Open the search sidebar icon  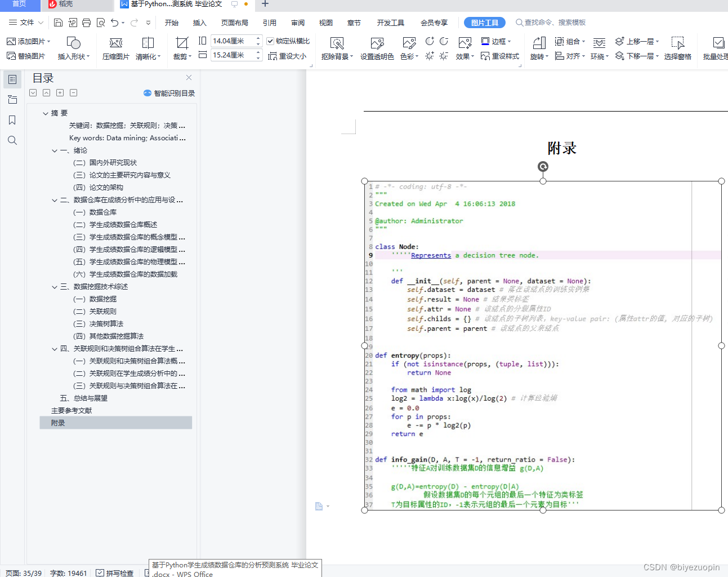pyautogui.click(x=12, y=140)
